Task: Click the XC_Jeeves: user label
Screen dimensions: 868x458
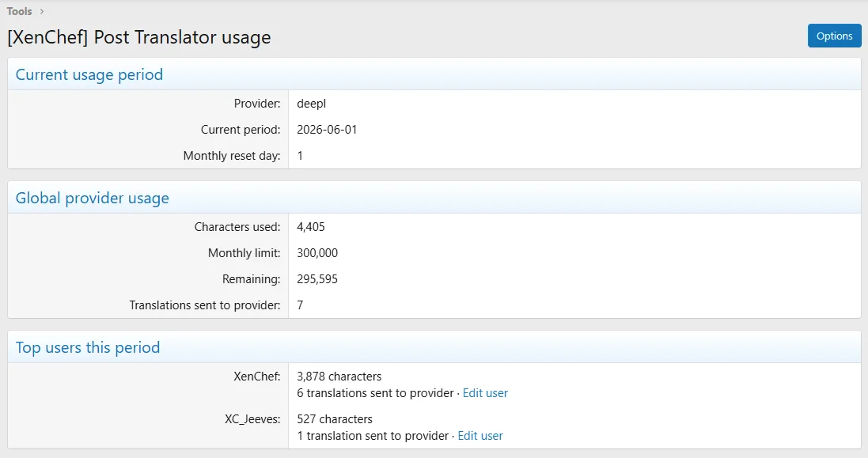Action: point(252,418)
